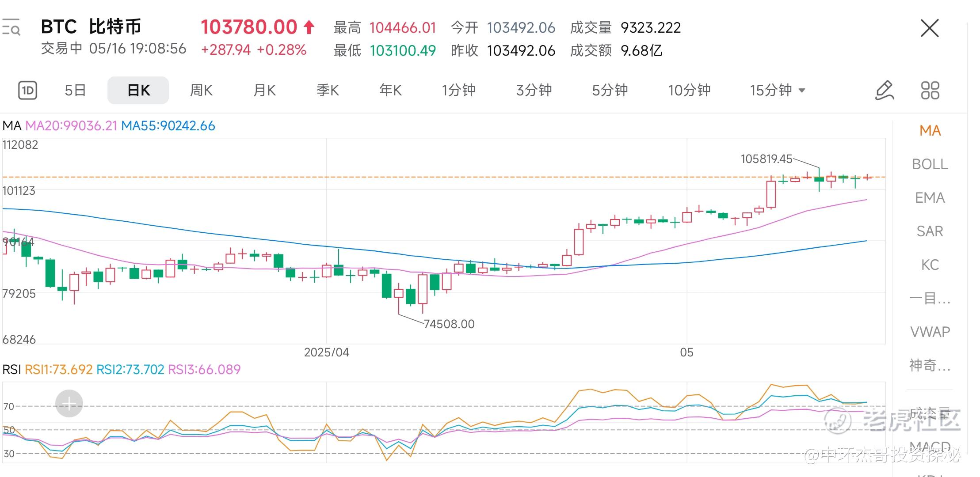The width and height of the screenshot is (980, 477).
Task: Select the active MA indicator
Action: tap(930, 131)
